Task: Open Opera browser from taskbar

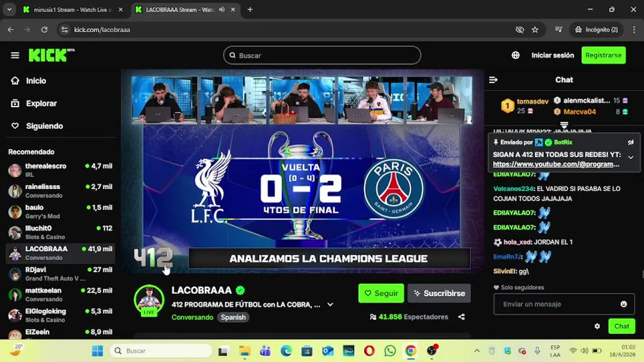Action: [x=369, y=351]
